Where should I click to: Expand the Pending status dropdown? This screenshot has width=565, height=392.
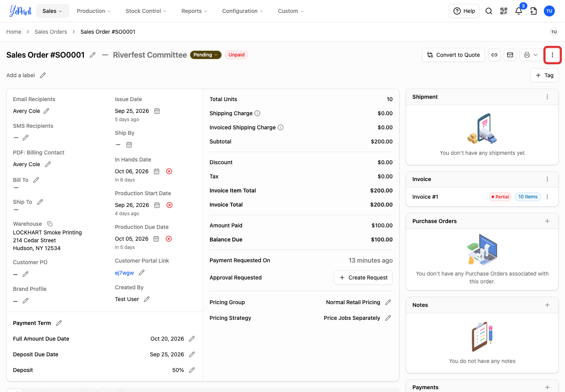point(206,55)
